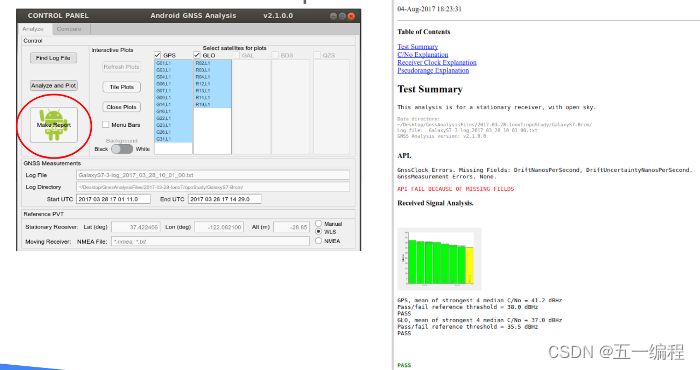This screenshot has height=370, width=700.
Task: Select satellite G03,L1 in GPS list
Action: tap(173, 70)
